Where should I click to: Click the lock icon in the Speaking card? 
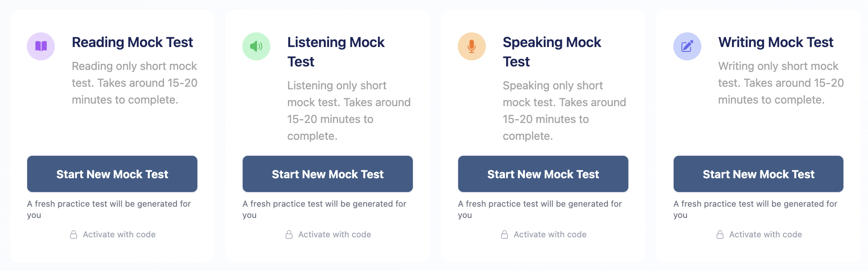point(504,235)
